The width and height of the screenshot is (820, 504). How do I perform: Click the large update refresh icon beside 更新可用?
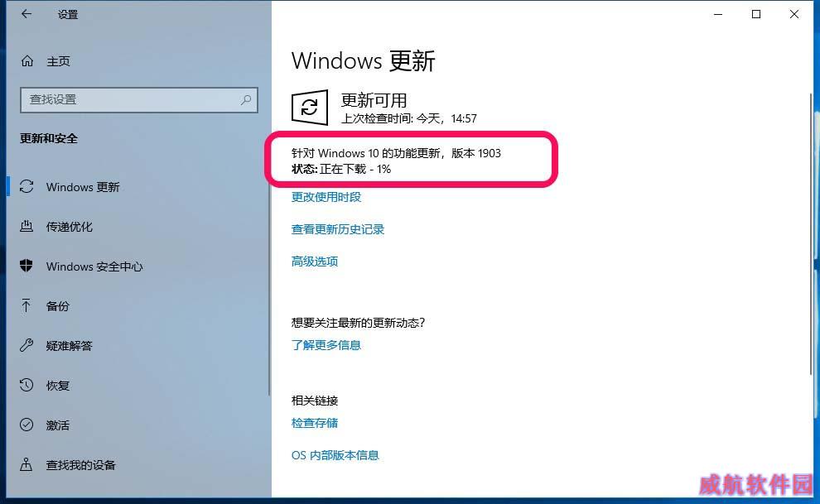pyautogui.click(x=310, y=108)
